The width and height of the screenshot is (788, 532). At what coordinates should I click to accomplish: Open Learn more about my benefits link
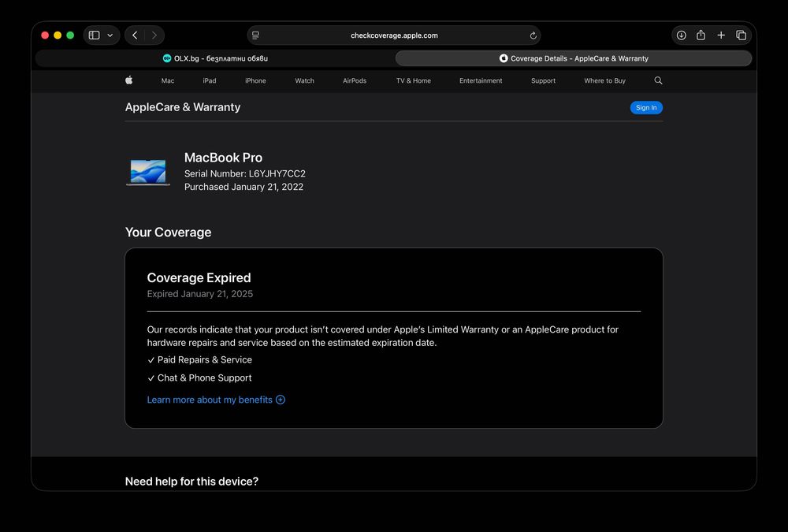(210, 400)
